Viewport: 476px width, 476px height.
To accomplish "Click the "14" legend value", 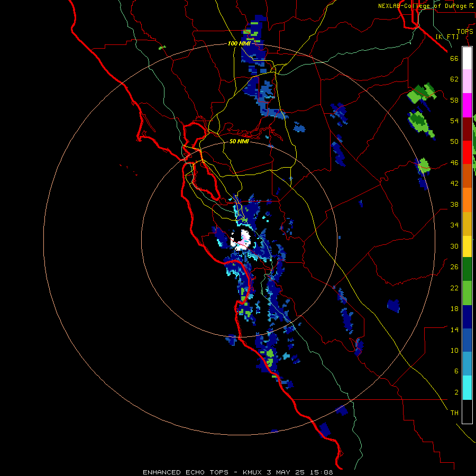I will click(454, 329).
